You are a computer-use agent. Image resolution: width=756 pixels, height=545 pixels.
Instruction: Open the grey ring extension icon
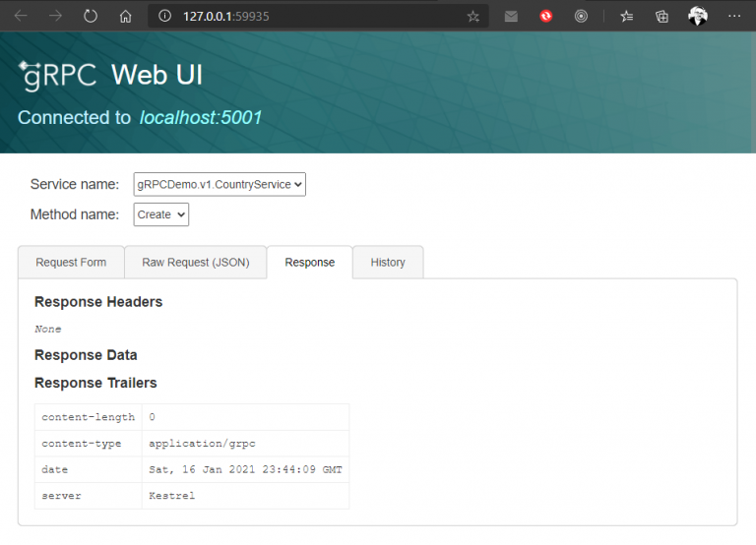581,16
